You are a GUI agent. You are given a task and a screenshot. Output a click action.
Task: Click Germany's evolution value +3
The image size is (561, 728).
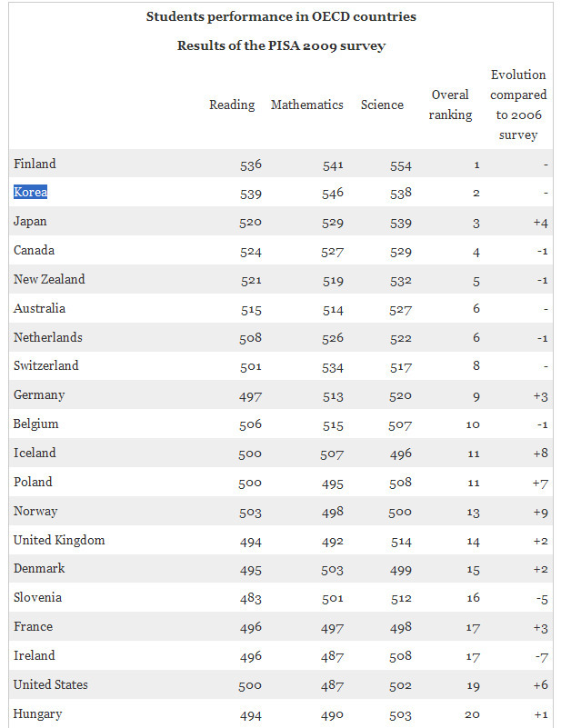[541, 396]
